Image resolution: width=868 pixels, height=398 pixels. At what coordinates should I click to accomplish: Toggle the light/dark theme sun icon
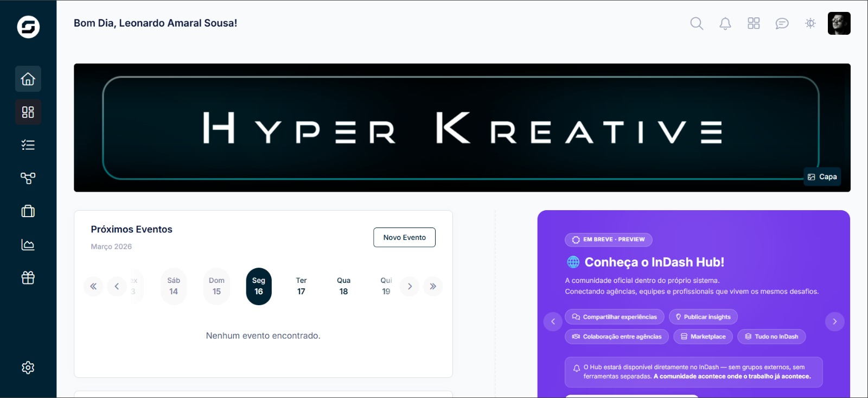click(810, 23)
